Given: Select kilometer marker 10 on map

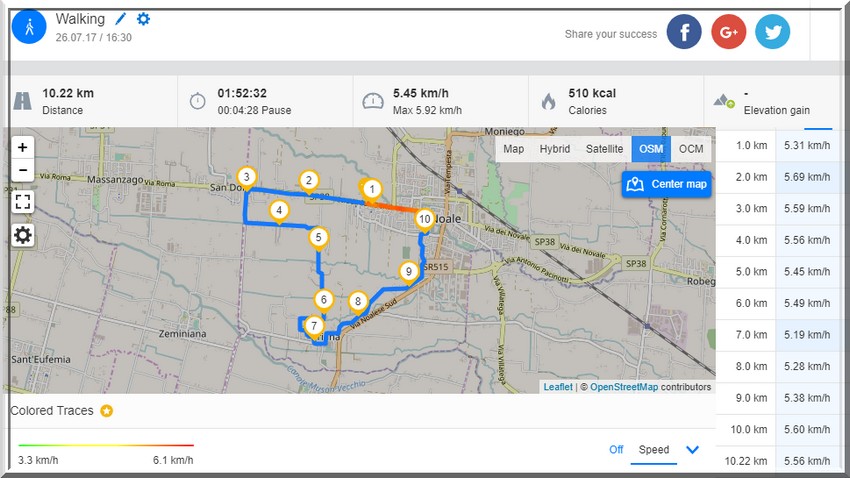Looking at the screenshot, I should tap(424, 221).
